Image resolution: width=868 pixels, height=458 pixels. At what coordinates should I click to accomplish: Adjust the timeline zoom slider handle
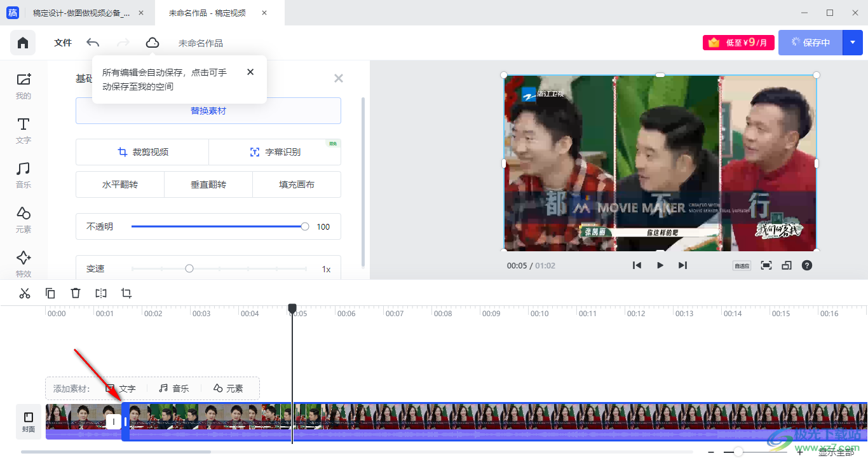(x=738, y=452)
